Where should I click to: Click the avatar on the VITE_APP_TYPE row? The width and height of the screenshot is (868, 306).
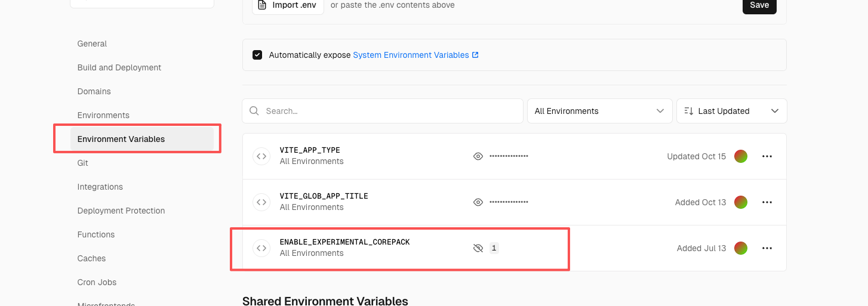pyautogui.click(x=741, y=156)
